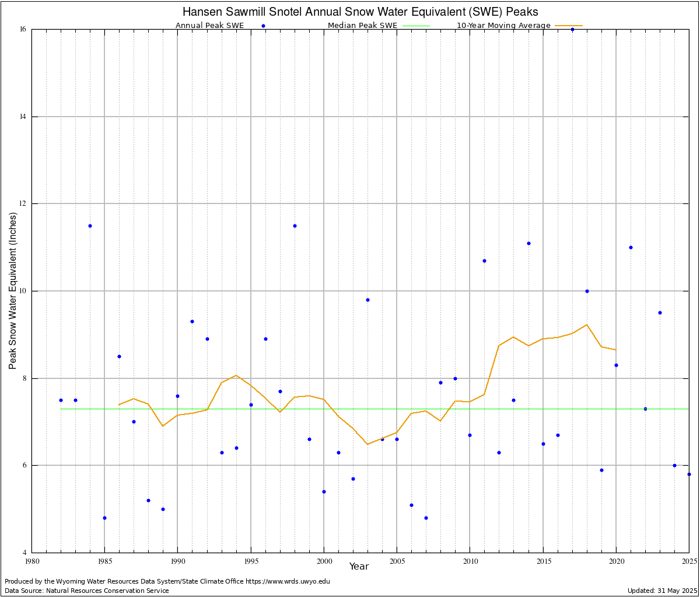Click the orange line sample in the legend
The height and width of the screenshot is (597, 700).
569,26
